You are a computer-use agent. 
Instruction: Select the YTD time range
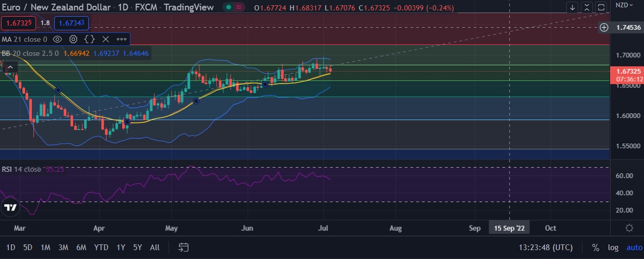(101, 248)
